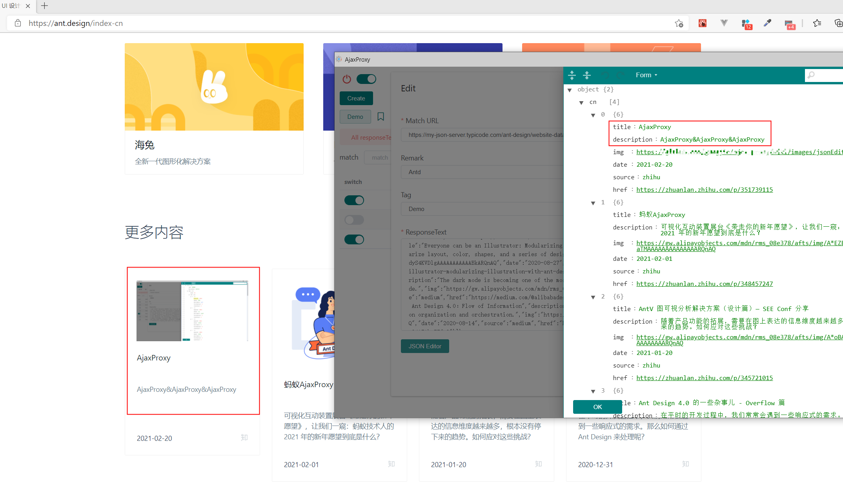
Task: Click the red power icon in AjaxProxy
Action: tap(347, 79)
